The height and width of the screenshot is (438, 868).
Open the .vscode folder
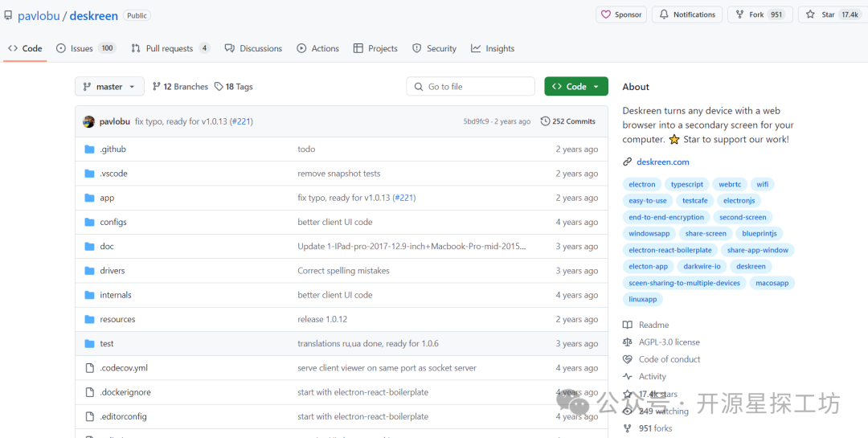click(114, 174)
